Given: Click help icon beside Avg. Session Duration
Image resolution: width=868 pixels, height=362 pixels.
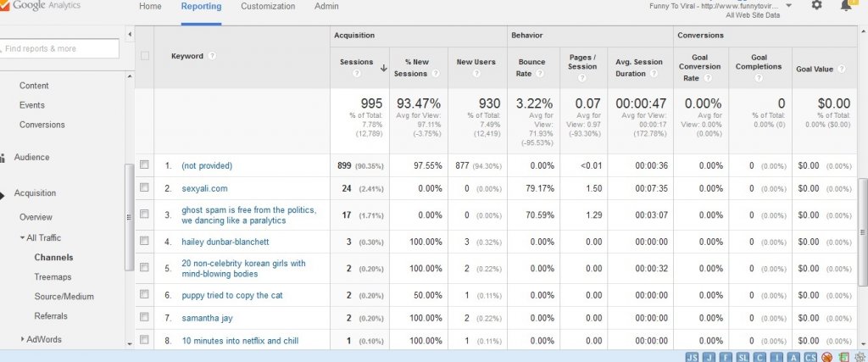Looking at the screenshot, I should click(654, 74).
